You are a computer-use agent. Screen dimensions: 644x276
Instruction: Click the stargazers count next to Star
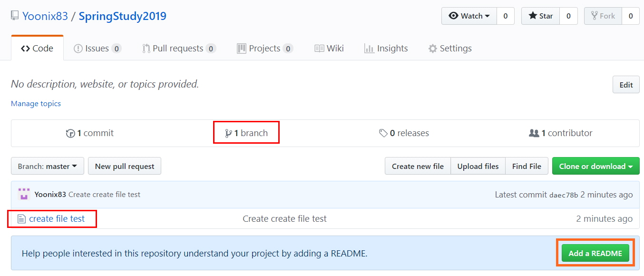coord(568,16)
